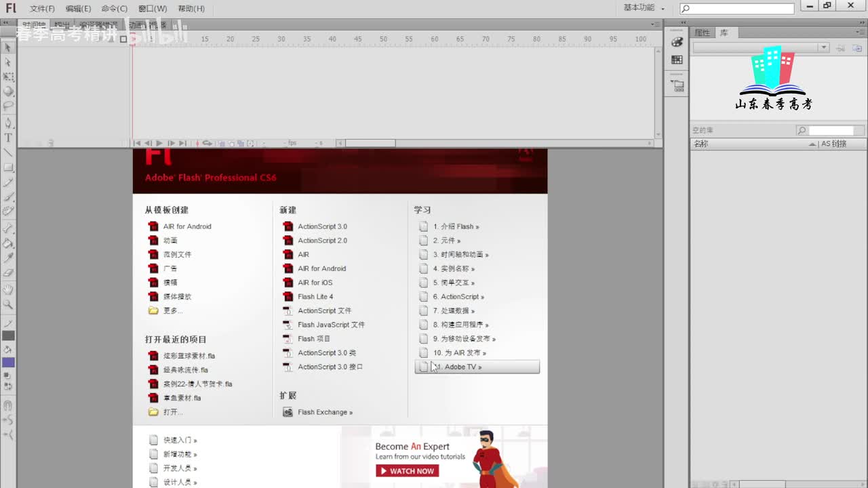Step forward one frame in timeline

point(171,143)
